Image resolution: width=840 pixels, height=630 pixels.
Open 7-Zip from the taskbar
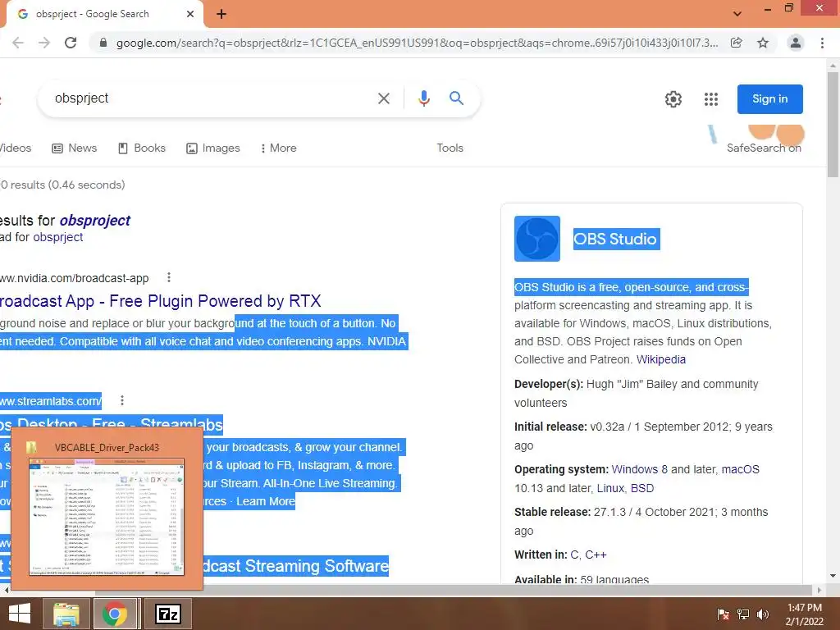coord(168,614)
